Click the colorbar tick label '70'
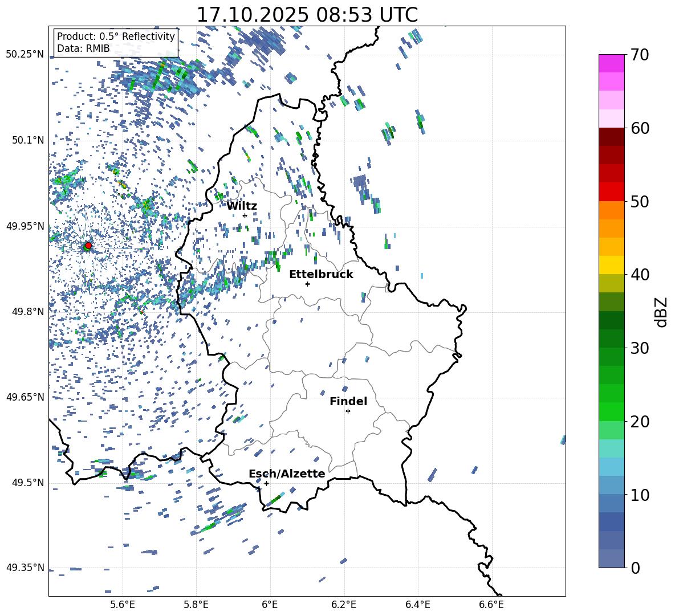Screen dimensions: 675x616 pyautogui.click(x=640, y=55)
